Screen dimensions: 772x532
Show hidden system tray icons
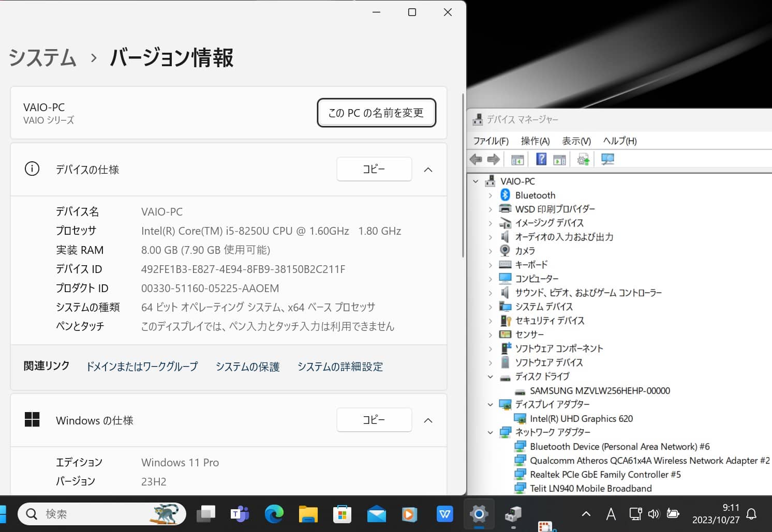point(586,514)
